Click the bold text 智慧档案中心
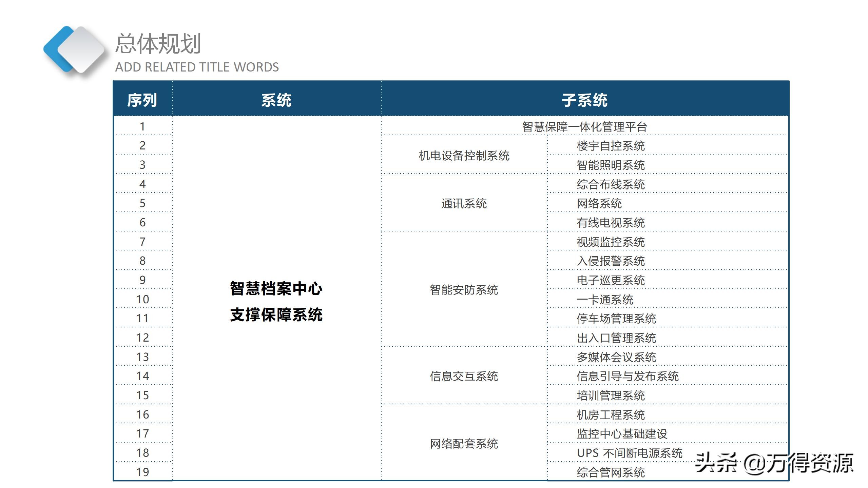868x488 pixels. click(276, 288)
